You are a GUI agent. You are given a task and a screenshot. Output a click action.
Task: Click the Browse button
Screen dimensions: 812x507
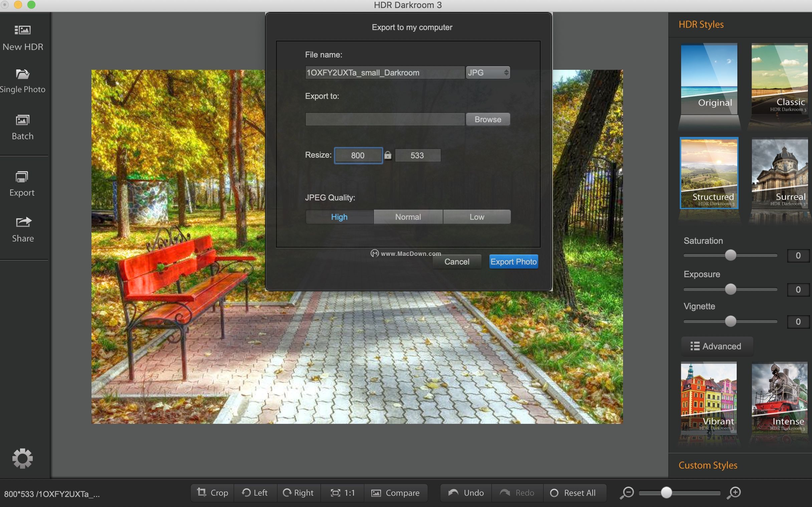click(488, 119)
